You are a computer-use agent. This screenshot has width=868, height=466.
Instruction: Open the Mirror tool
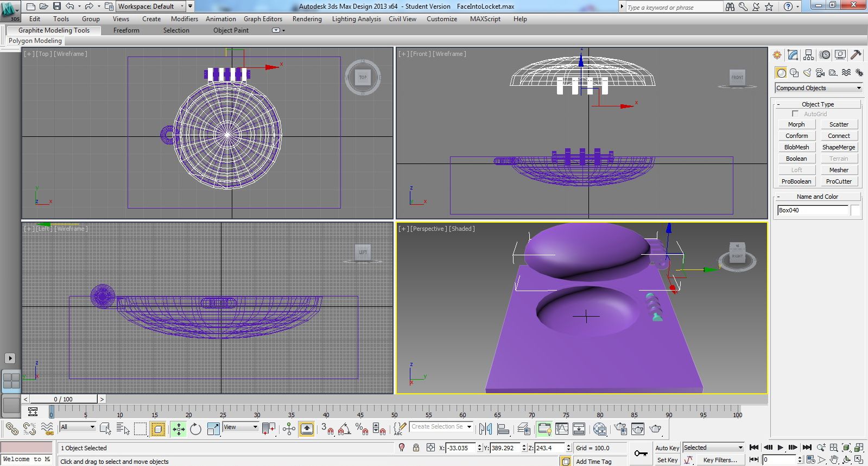click(485, 429)
